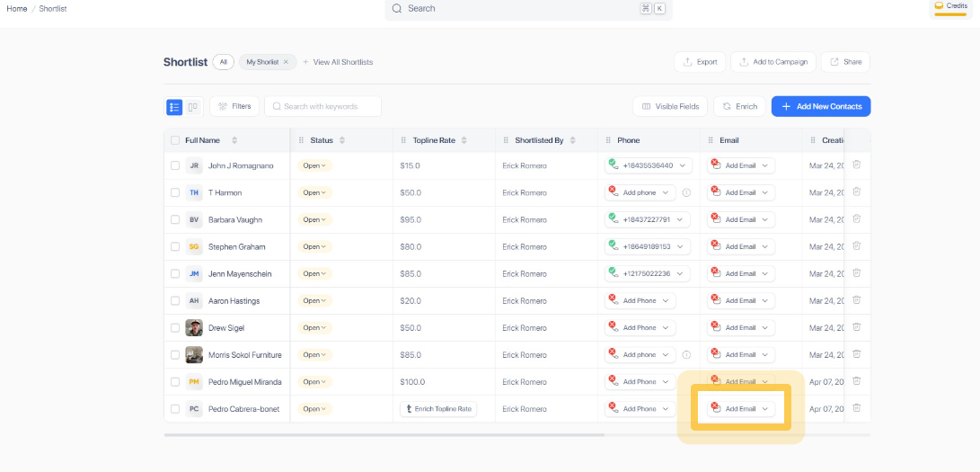Click the Shortlist breadcrumb
This screenshot has height=472, width=980.
coord(53,9)
